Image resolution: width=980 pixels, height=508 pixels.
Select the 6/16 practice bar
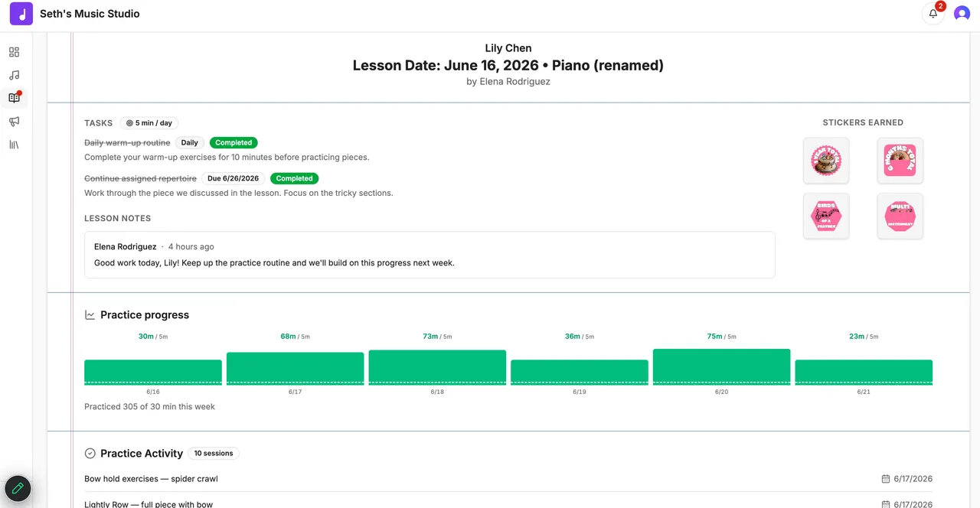point(153,373)
